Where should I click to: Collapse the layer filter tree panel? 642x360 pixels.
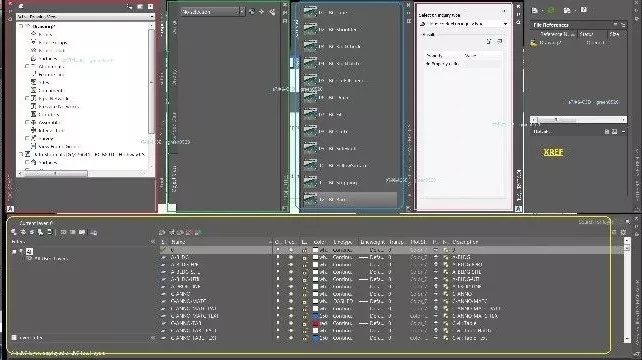coord(153,242)
